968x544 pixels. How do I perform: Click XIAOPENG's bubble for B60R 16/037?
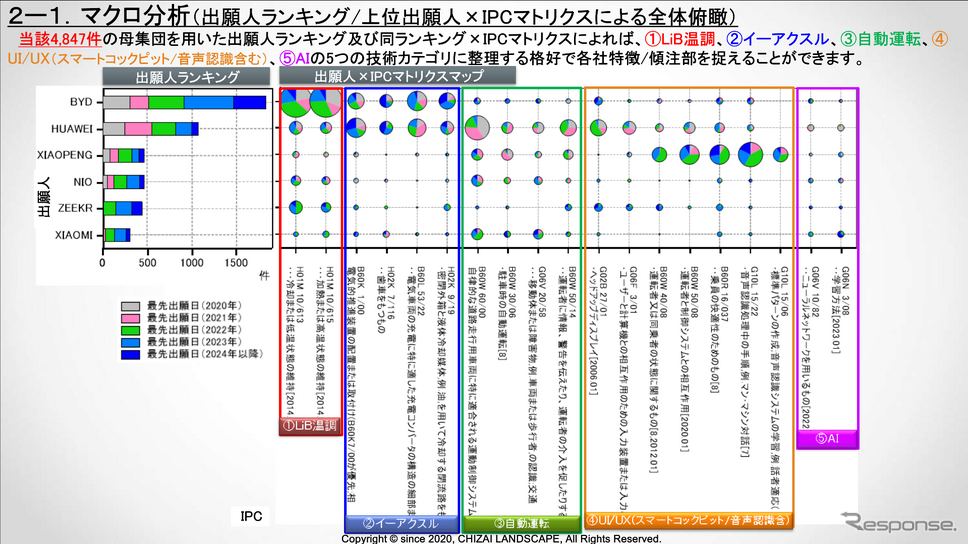click(x=719, y=154)
